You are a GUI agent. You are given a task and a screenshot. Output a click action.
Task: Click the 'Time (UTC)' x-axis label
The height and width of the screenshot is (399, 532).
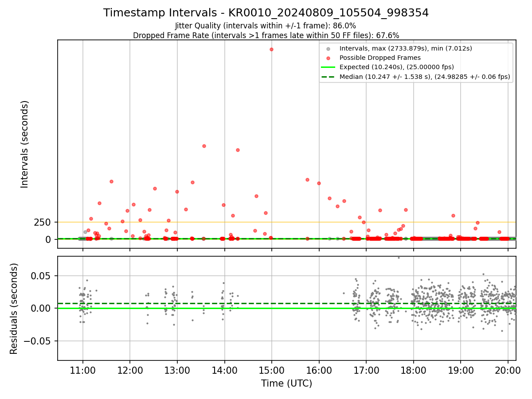(x=286, y=383)
